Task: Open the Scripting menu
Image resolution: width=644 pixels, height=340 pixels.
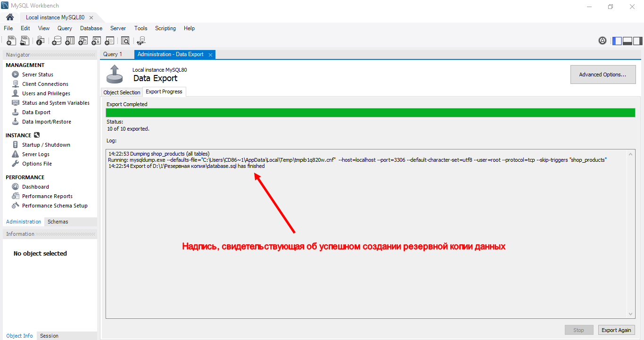Action: point(165,28)
